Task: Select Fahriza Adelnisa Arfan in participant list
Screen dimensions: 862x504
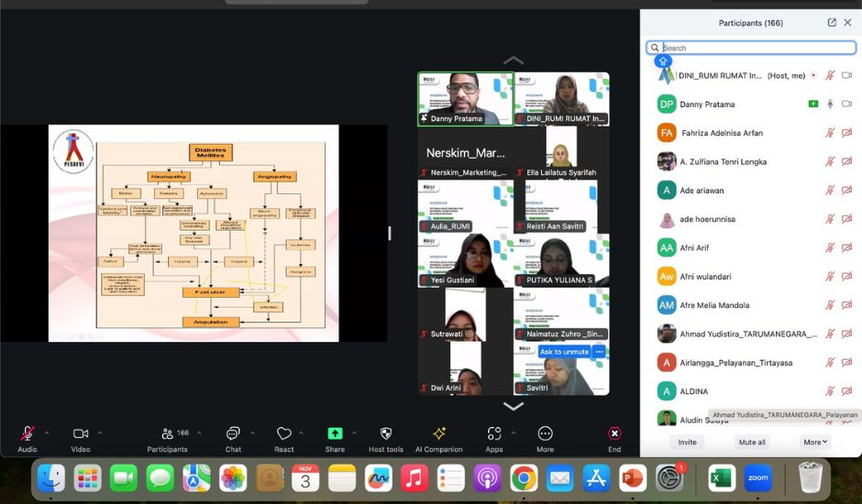Action: [x=722, y=133]
